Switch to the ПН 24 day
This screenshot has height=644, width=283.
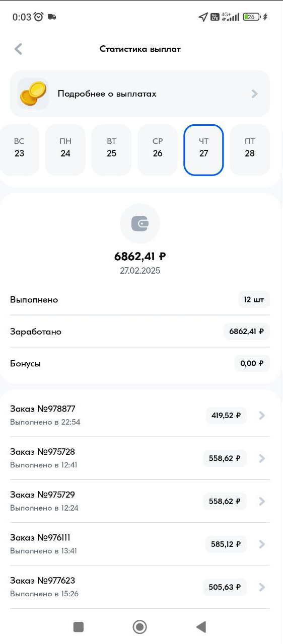click(65, 150)
